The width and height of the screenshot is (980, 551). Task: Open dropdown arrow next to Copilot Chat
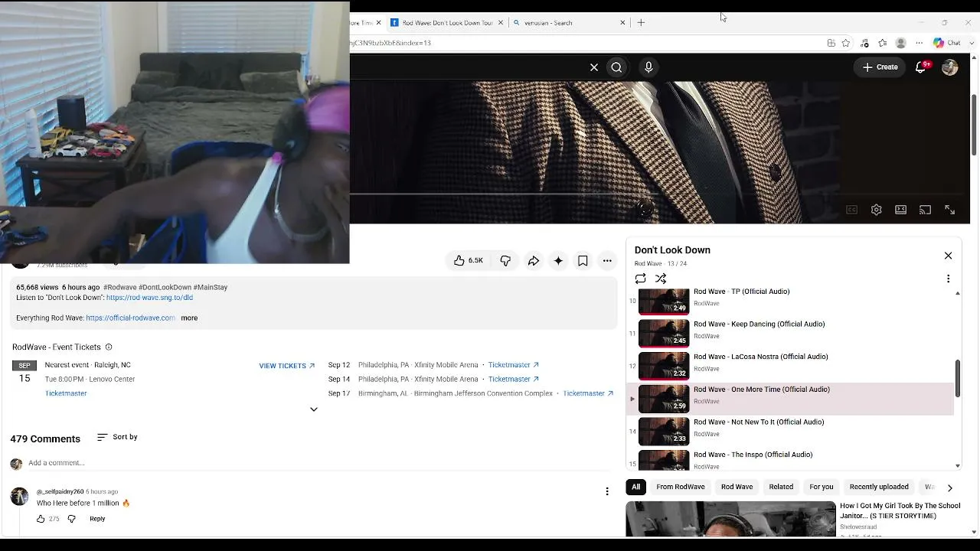(972, 43)
